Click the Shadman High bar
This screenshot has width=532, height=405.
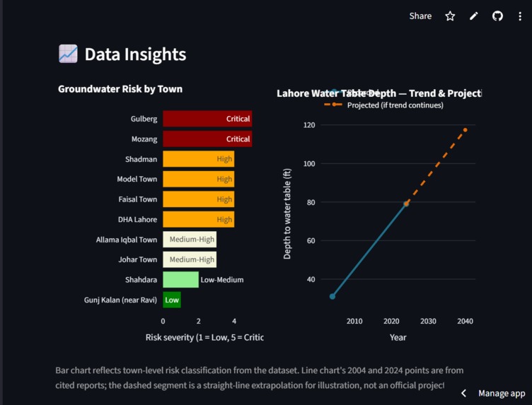pyautogui.click(x=199, y=159)
